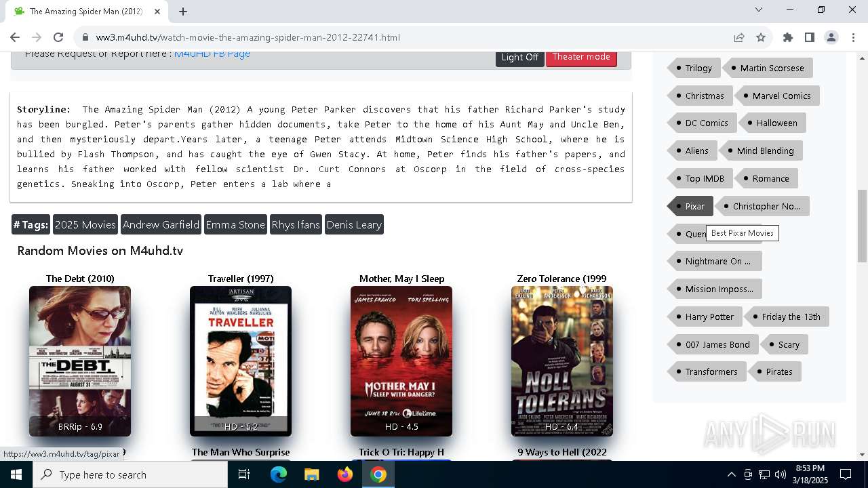Open a new browser tab
This screenshot has width=868, height=488.
pyautogui.click(x=183, y=11)
